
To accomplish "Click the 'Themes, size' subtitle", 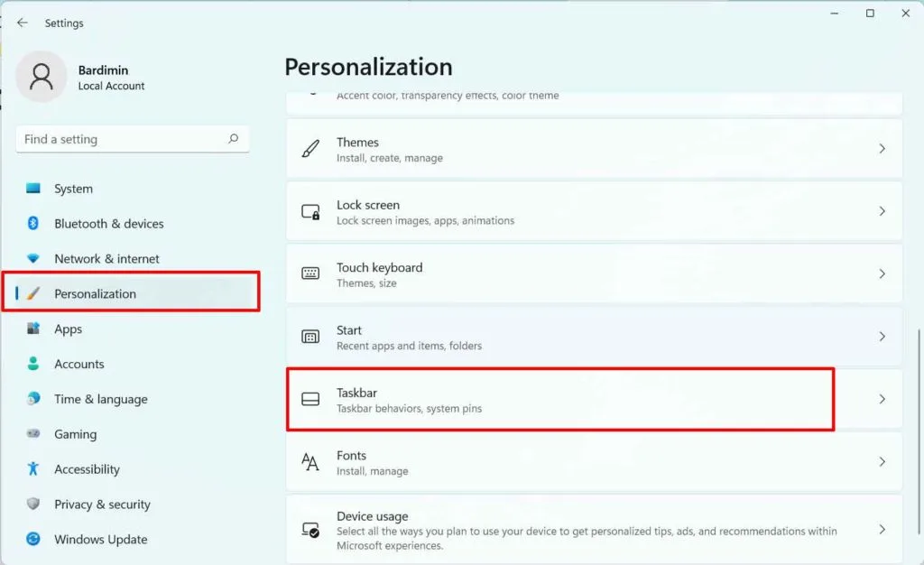I will pos(366,283).
